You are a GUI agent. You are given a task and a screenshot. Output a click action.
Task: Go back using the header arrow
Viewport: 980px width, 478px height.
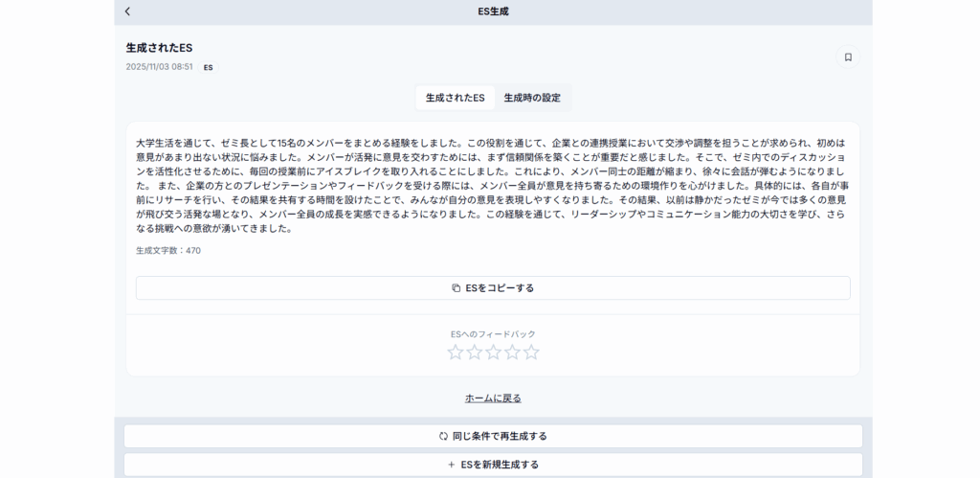(128, 11)
